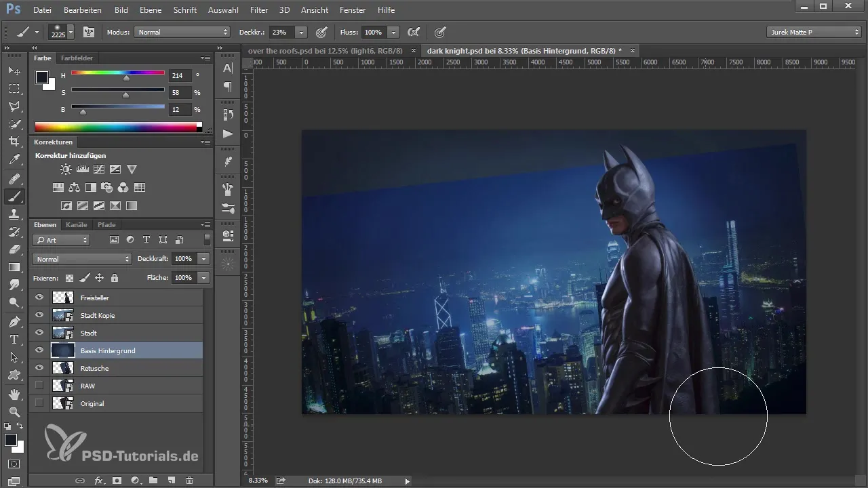Select the Dodge tool
Image resolution: width=868 pixels, height=488 pixels.
click(x=14, y=302)
